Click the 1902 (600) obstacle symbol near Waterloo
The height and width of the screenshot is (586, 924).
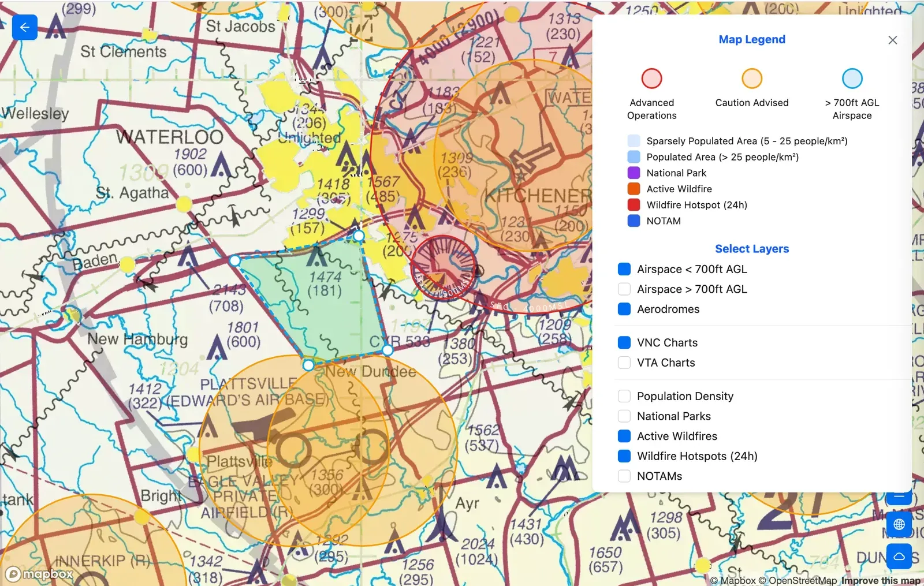coord(221,166)
